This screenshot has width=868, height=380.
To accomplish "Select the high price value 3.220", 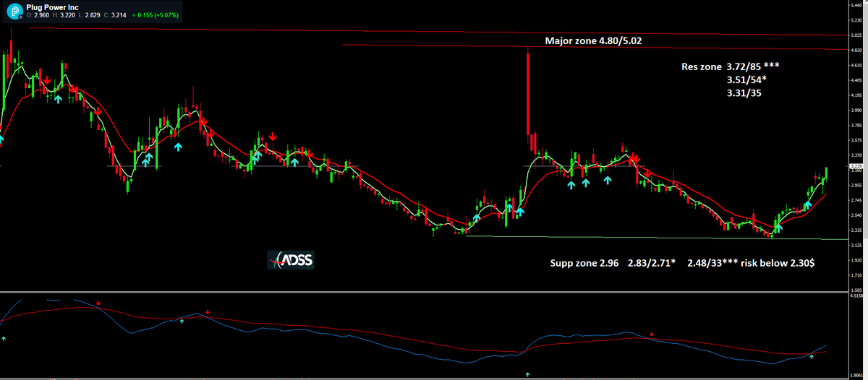I will pyautogui.click(x=67, y=14).
